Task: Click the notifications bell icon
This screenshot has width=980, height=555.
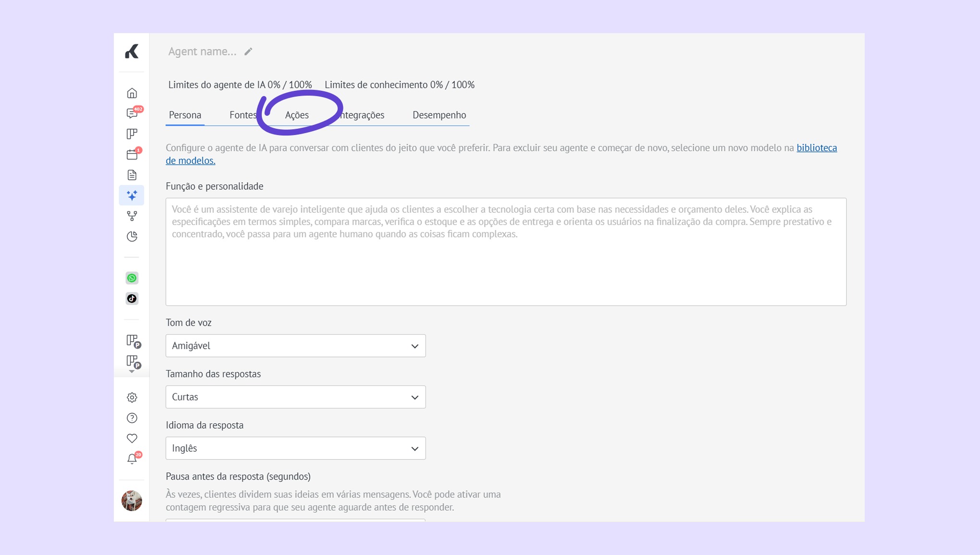Action: pos(132,459)
